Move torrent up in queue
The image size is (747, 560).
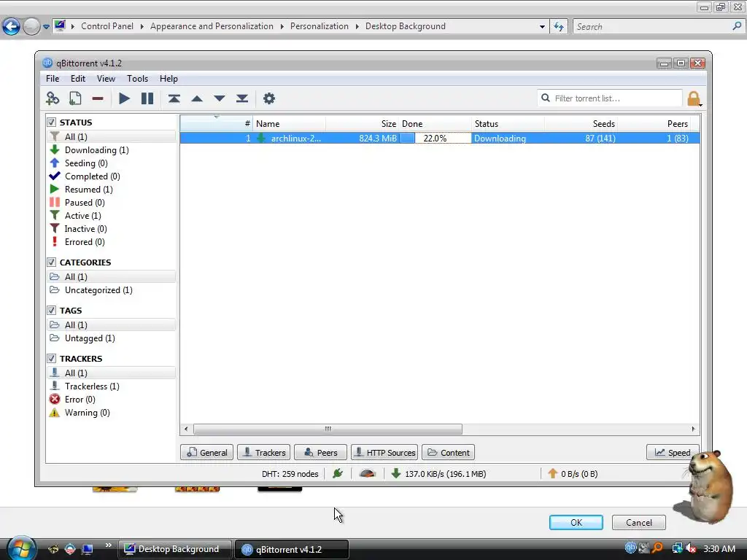(197, 98)
